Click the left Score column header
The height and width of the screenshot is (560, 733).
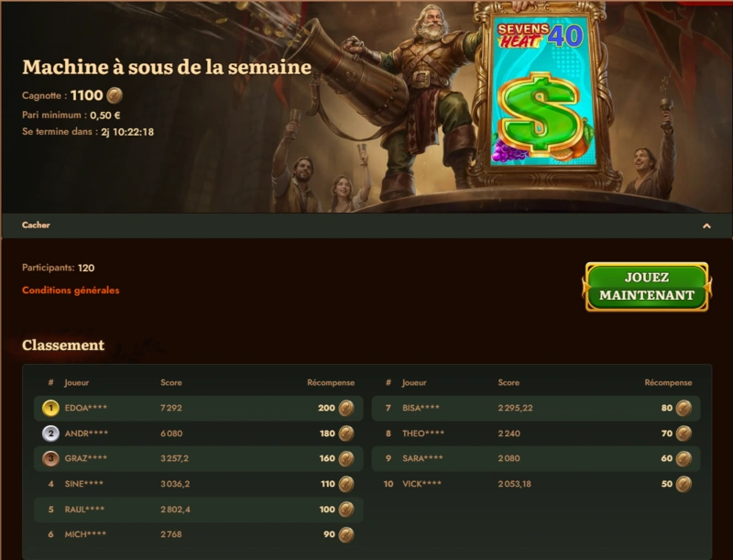[171, 382]
